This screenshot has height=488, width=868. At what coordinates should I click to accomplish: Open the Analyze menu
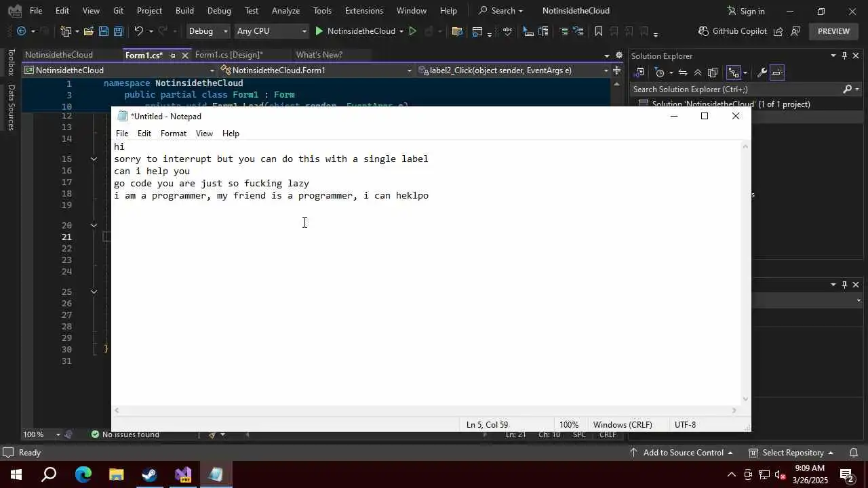[x=285, y=11]
